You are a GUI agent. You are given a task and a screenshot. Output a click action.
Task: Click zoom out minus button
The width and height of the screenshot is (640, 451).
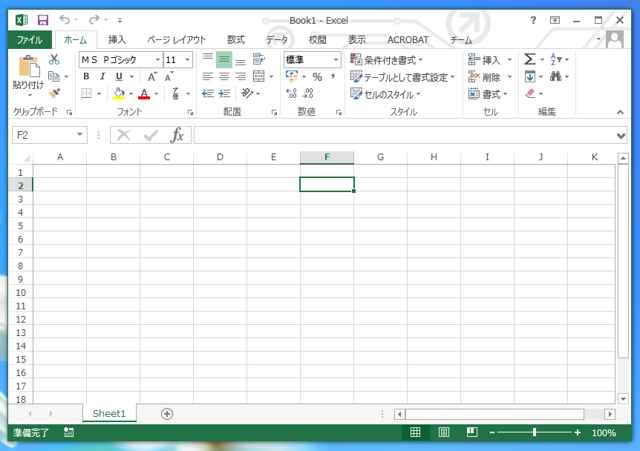(x=492, y=432)
